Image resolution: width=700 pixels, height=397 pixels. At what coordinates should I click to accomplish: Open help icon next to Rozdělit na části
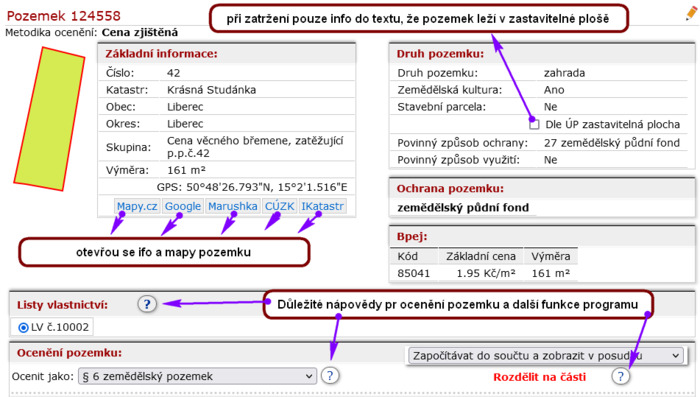click(621, 376)
